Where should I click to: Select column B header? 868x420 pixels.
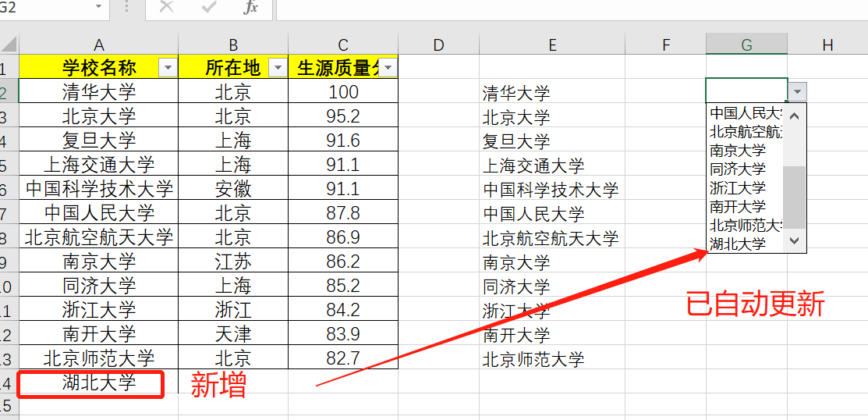[233, 44]
